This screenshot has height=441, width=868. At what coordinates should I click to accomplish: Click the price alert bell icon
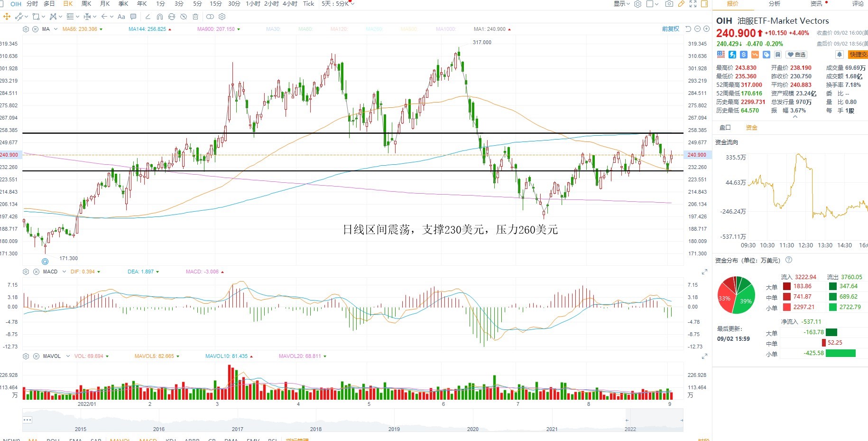coord(839,55)
